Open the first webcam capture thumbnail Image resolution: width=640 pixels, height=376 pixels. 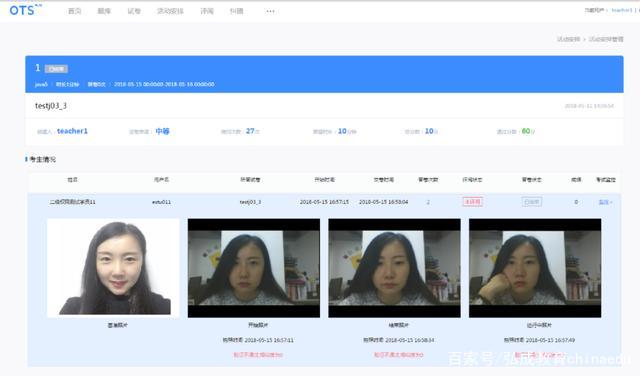pos(253,268)
